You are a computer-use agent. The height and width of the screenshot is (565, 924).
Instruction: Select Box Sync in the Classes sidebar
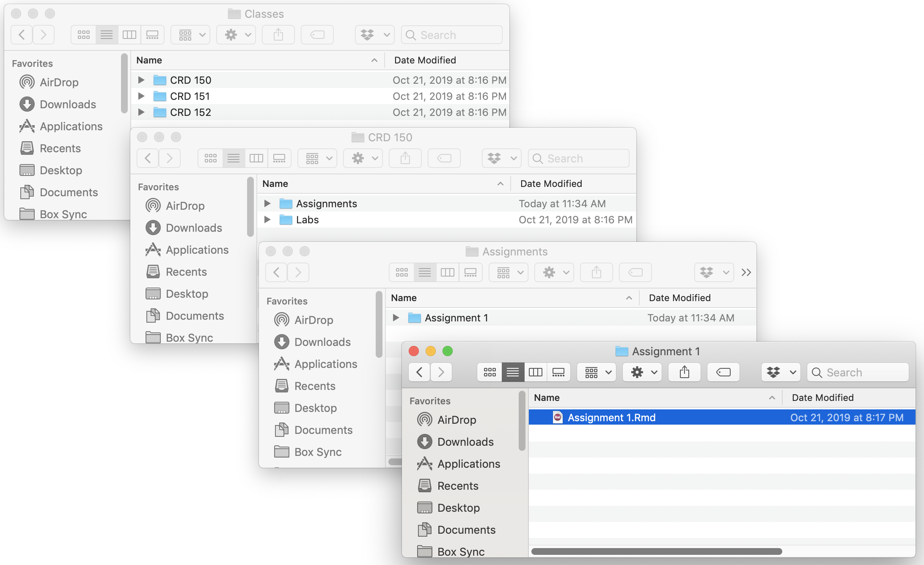pos(63,214)
